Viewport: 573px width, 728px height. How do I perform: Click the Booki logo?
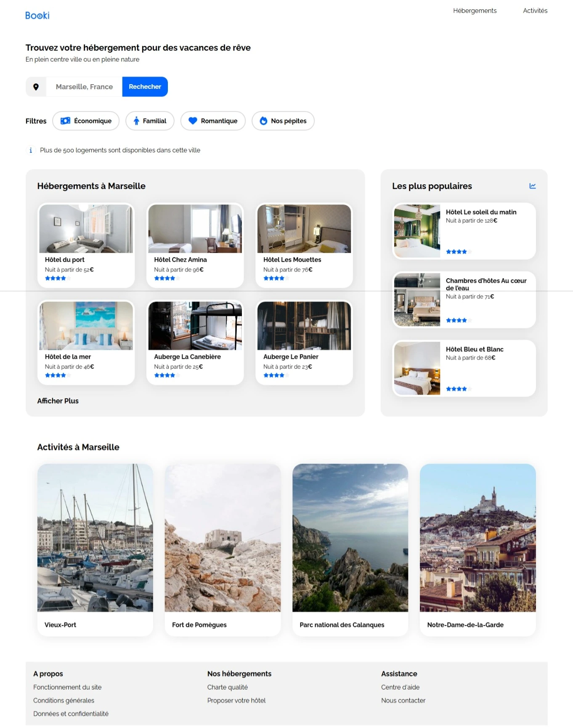tap(37, 16)
